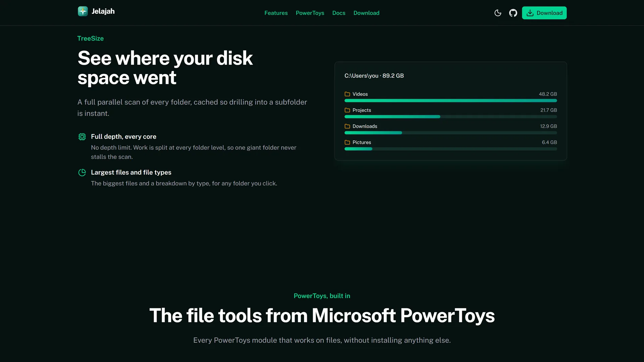Click the '21.7 GB' size value

(x=548, y=110)
